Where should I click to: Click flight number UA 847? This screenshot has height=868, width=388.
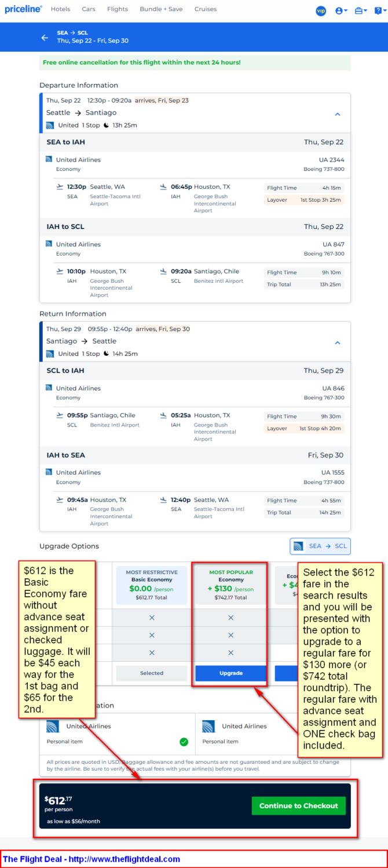click(x=334, y=244)
